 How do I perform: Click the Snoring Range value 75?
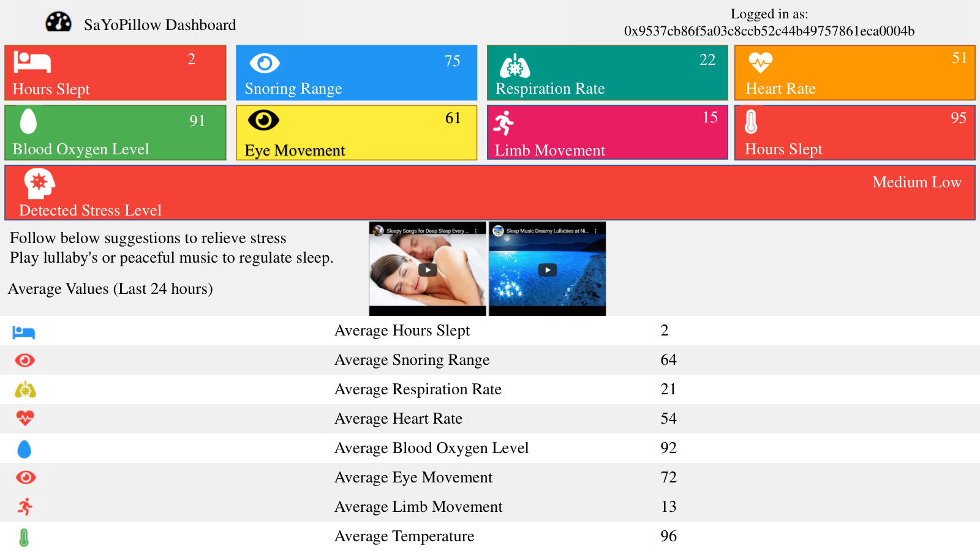[x=452, y=61]
